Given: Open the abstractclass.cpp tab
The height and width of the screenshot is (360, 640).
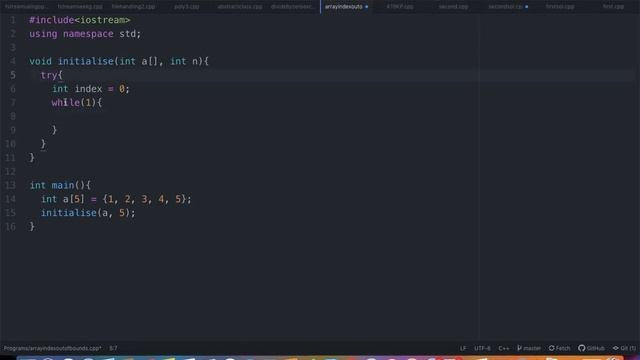Looking at the screenshot, I should tap(240, 7).
